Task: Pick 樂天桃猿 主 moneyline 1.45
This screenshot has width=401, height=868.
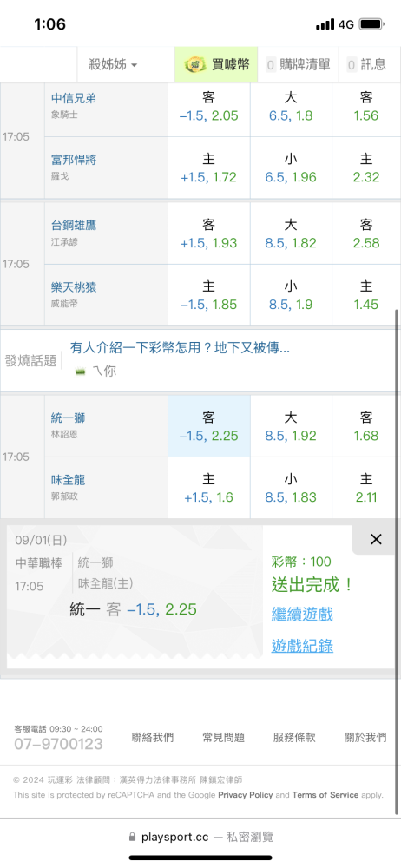Action: pyautogui.click(x=366, y=295)
